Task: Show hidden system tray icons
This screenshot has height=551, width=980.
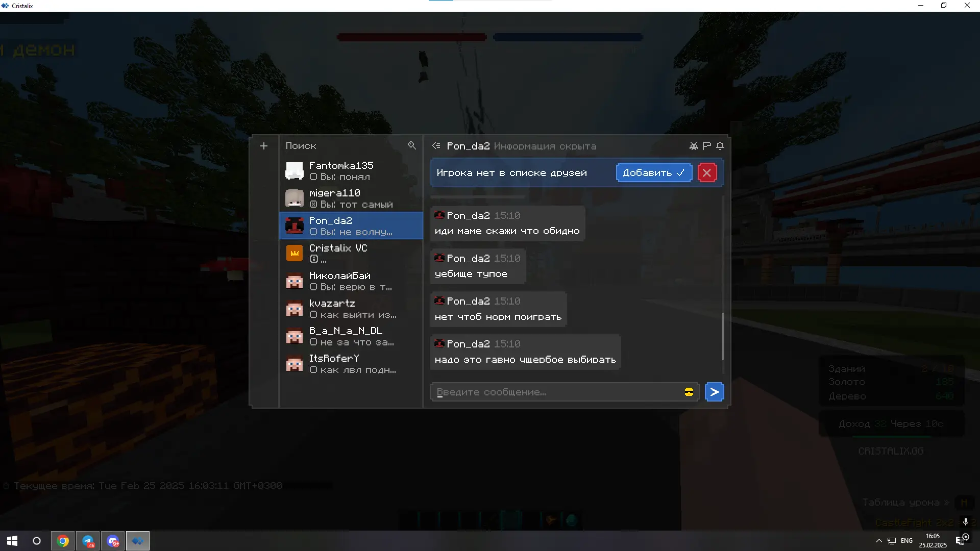Action: [x=879, y=541]
